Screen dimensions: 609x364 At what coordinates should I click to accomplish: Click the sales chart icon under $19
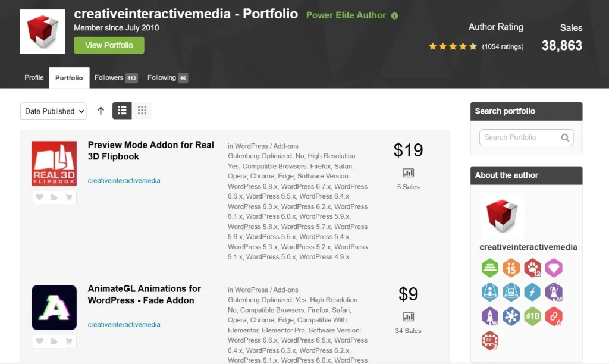point(408,173)
